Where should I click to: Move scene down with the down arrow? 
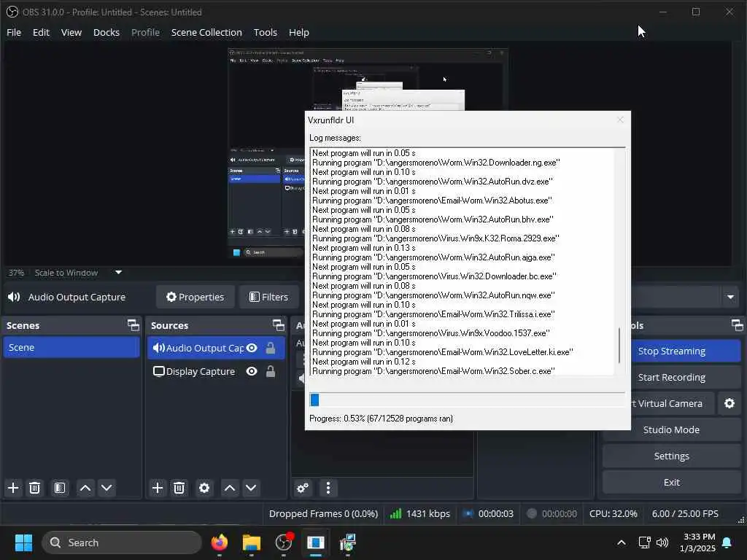(107, 488)
